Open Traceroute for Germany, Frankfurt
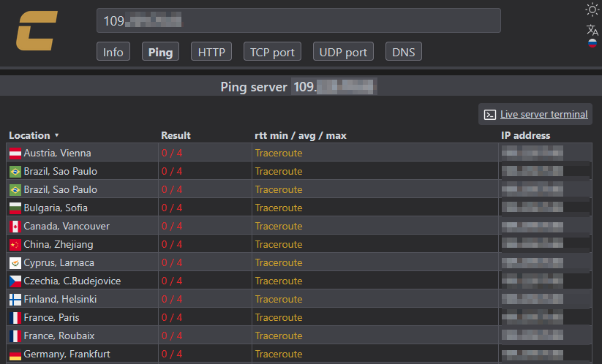The width and height of the screenshot is (602, 364). point(278,354)
